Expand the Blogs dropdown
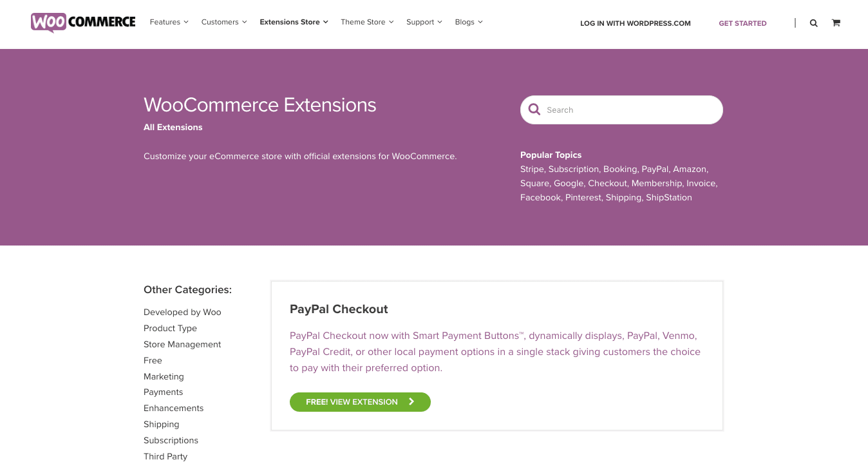The image size is (868, 462). point(464,21)
